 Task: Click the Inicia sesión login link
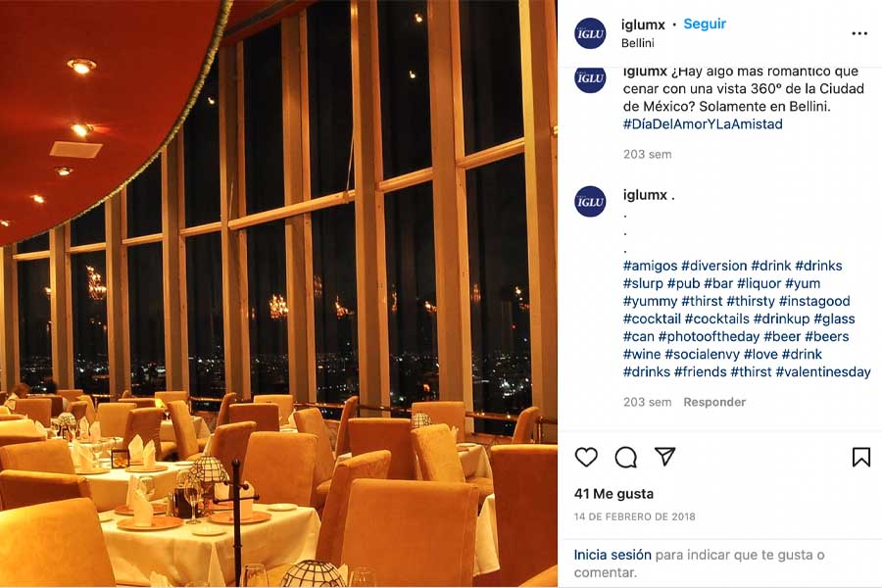coord(612,555)
